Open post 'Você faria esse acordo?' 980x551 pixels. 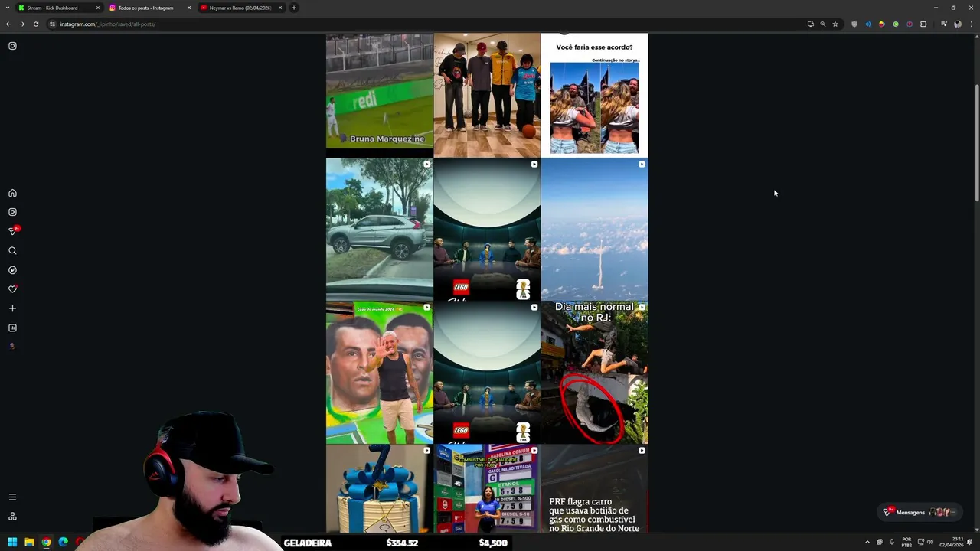594,95
